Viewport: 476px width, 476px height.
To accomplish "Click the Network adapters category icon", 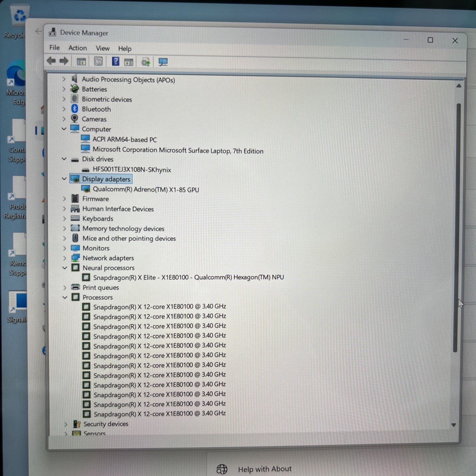I will point(76,258).
